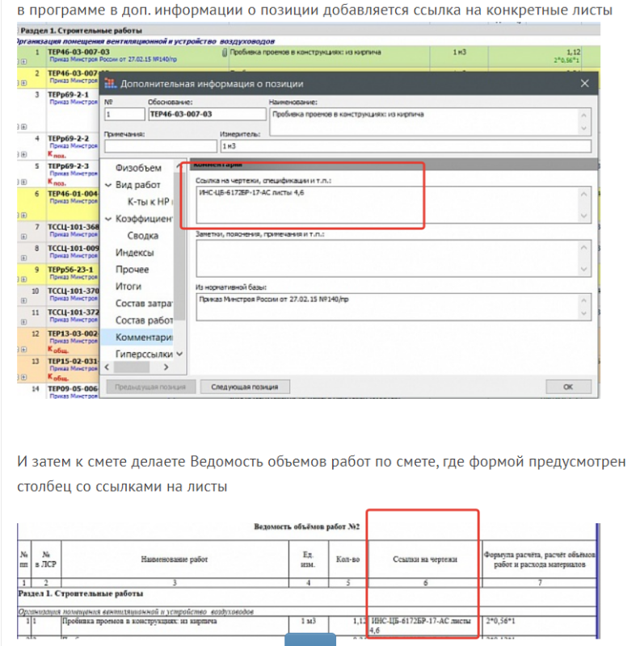Click the Из нормативной базы text area
The height and width of the screenshot is (646, 644).
pos(394,307)
